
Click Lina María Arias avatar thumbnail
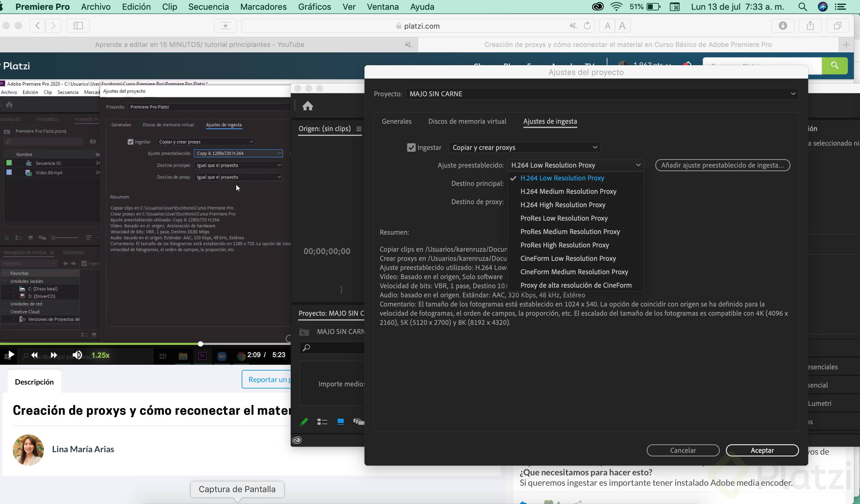(x=28, y=450)
